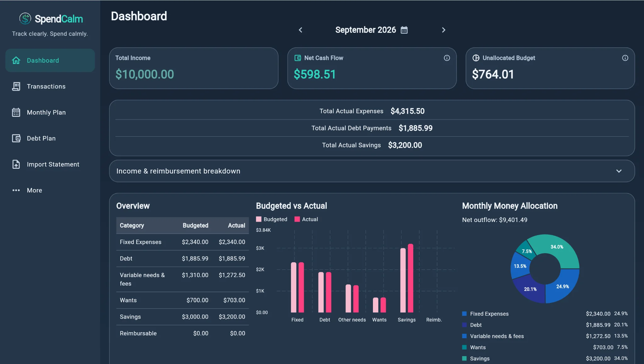644x364 pixels.
Task: Click the Debt Plan wallet icon
Action: coord(16,138)
